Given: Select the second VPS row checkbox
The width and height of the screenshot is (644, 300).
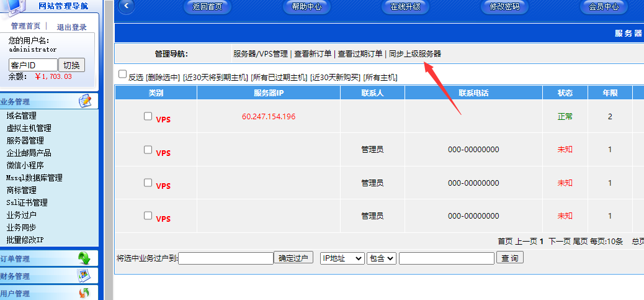Looking at the screenshot, I should (x=148, y=149).
